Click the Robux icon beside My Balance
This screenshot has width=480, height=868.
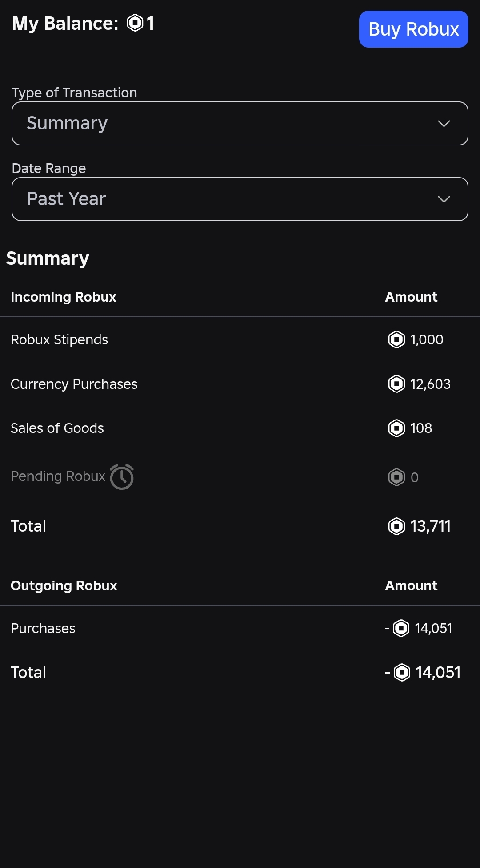[135, 23]
